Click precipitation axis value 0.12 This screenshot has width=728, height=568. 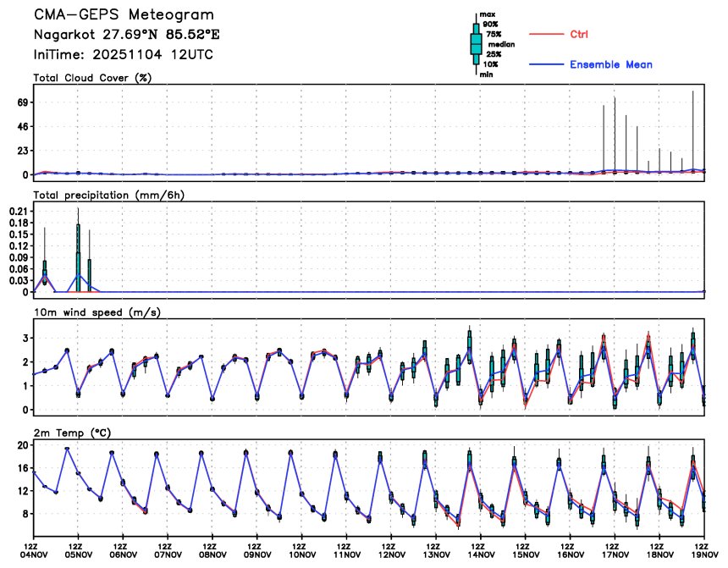click(18, 245)
